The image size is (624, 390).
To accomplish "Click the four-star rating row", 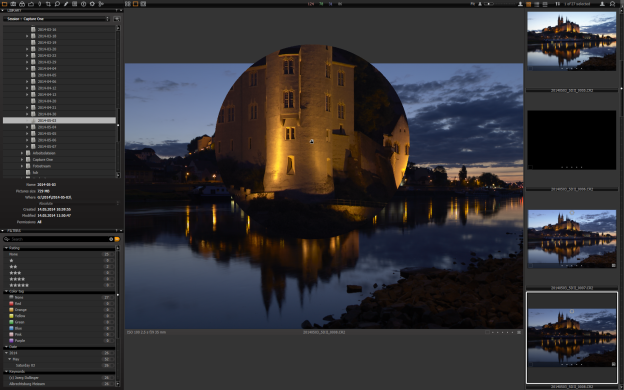I will pyautogui.click(x=59, y=279).
